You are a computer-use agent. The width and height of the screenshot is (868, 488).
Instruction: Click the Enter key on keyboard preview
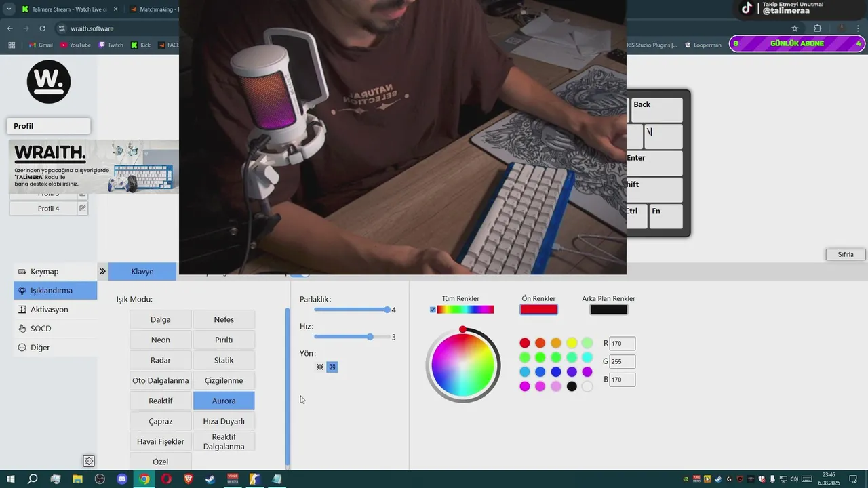(x=654, y=163)
